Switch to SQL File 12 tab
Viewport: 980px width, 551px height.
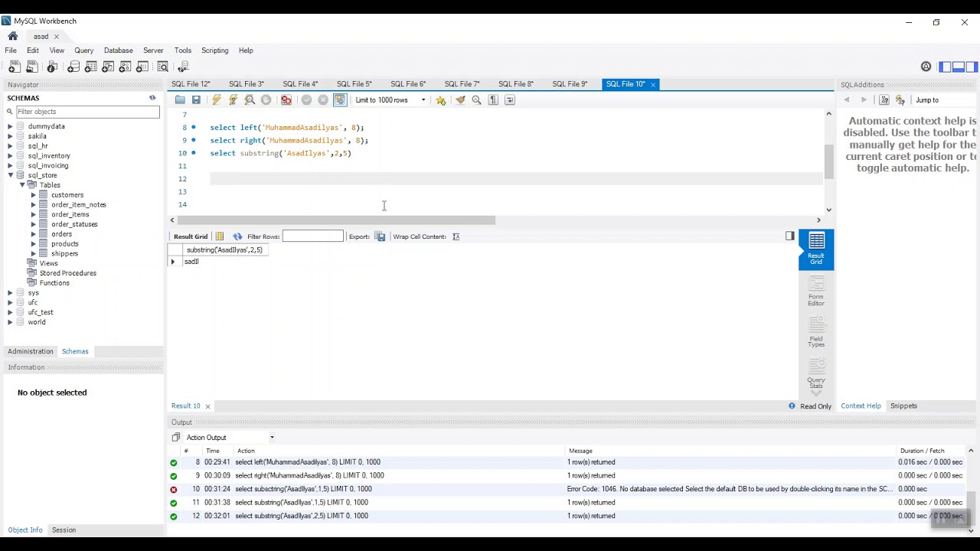[191, 84]
